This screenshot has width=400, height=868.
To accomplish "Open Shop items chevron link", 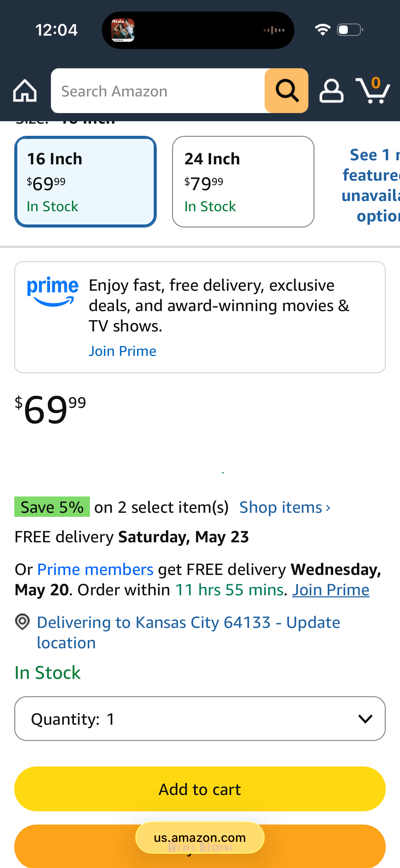I will (x=285, y=507).
